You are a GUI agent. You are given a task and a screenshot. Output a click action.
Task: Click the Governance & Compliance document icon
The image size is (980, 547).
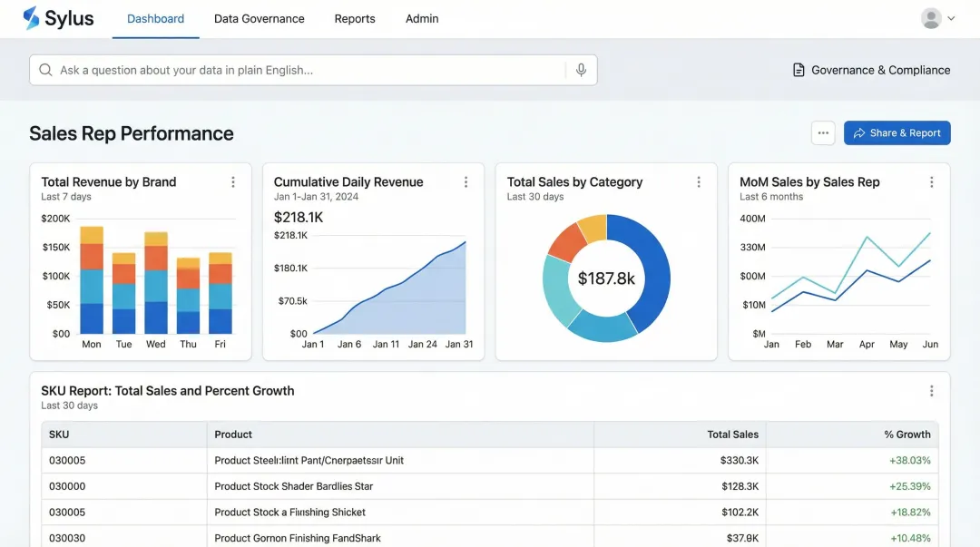click(x=798, y=69)
